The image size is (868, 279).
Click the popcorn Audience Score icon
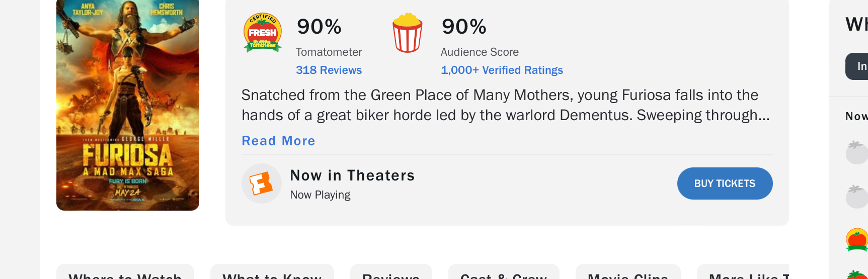(407, 33)
